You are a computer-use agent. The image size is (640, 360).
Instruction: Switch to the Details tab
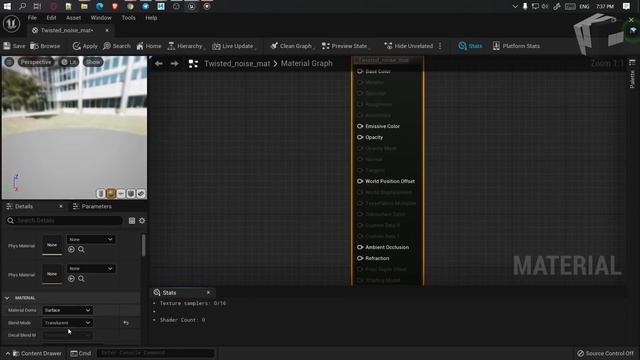click(24, 207)
